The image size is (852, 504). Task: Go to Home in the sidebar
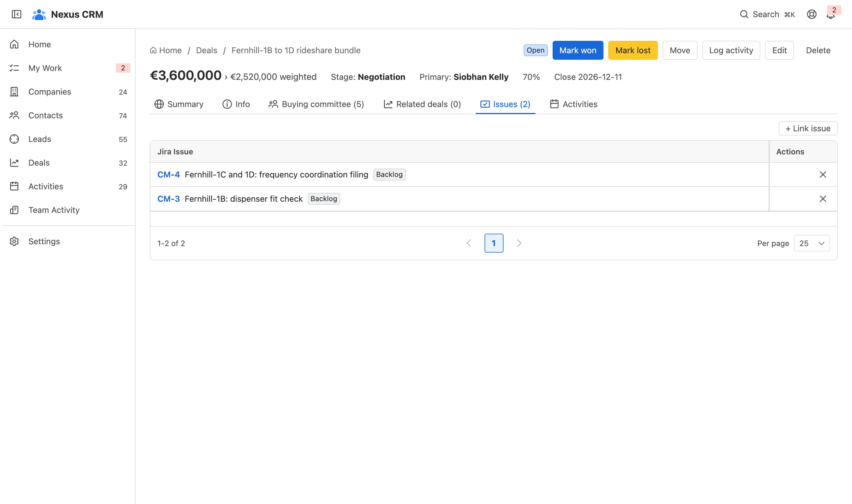pos(69,44)
